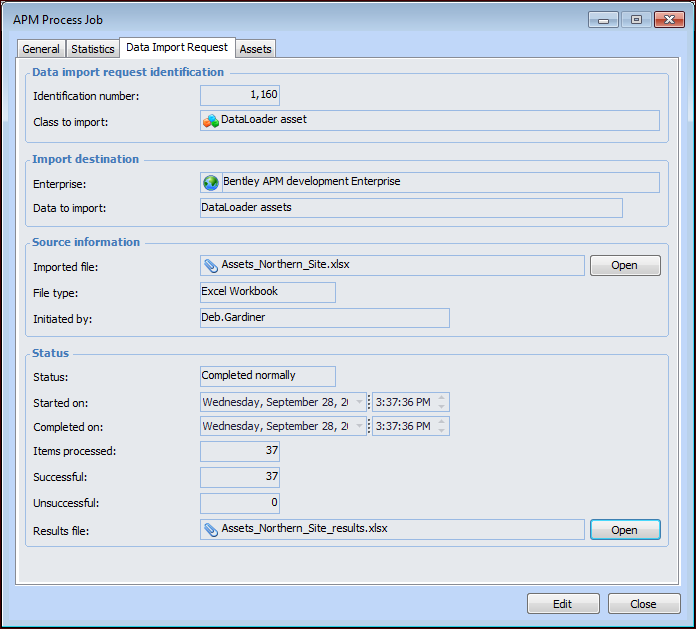The width and height of the screenshot is (696, 629).
Task: Click the Started on date field
Action: [283, 402]
